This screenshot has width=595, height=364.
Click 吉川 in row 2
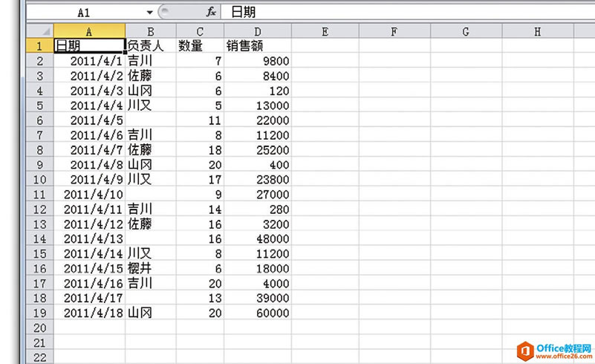coord(151,61)
